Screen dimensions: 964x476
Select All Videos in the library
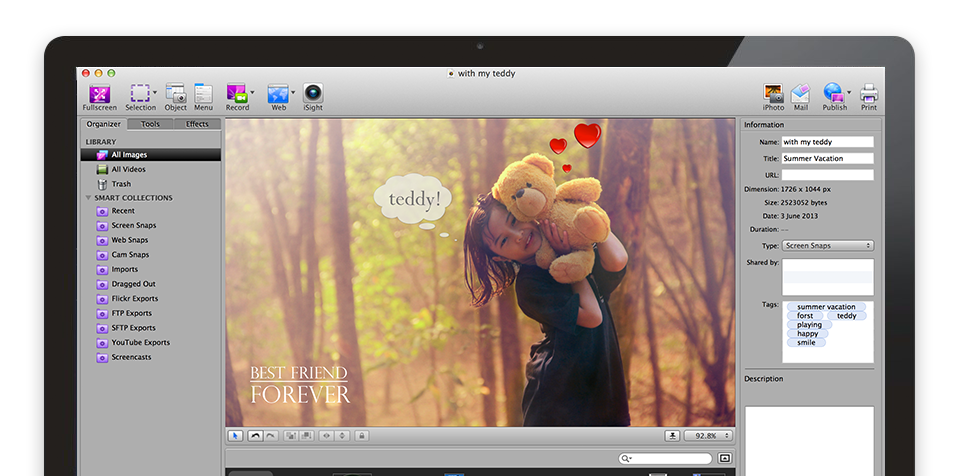128,170
